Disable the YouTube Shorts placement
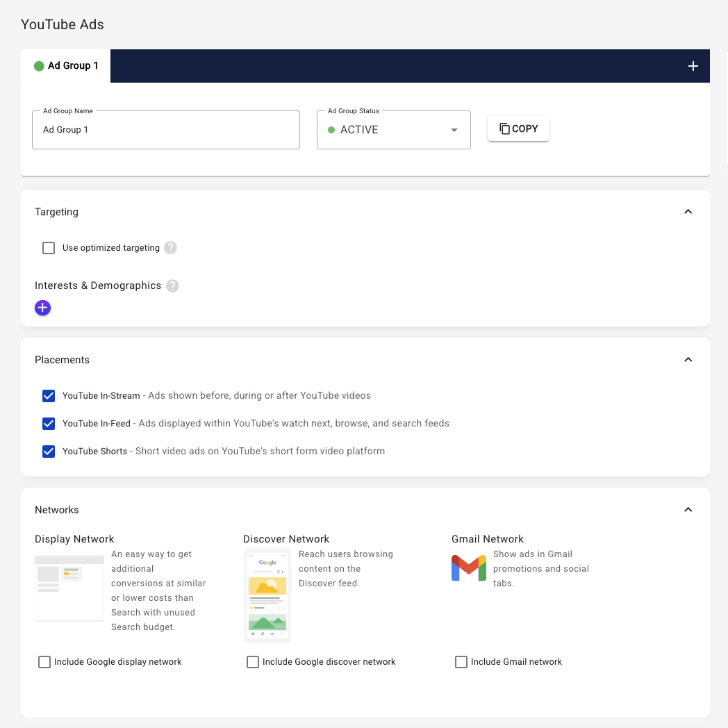This screenshot has width=728, height=728. (49, 452)
